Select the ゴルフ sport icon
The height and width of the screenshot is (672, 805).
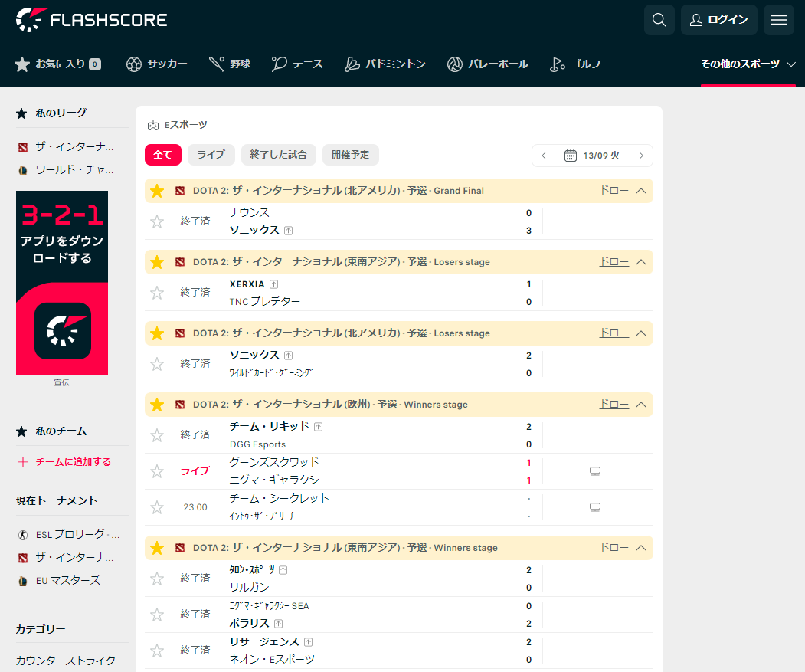click(558, 64)
